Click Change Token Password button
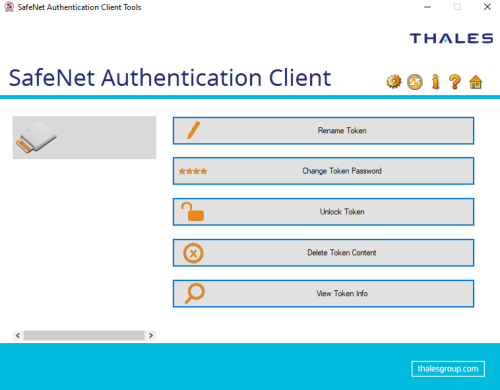 tap(323, 171)
